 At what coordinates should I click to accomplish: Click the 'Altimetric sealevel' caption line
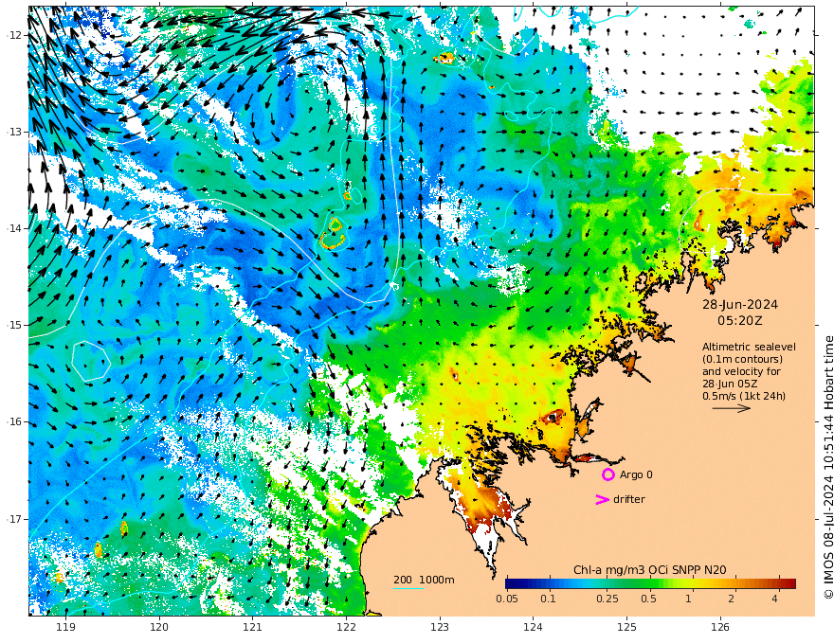749,347
